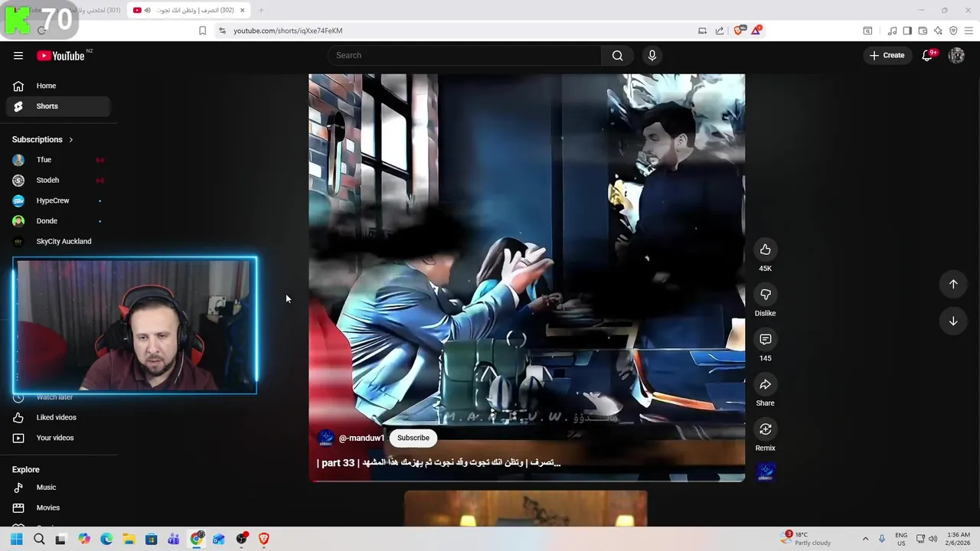Dislike the current short
Screen dimensions: 980x551
click(765, 294)
